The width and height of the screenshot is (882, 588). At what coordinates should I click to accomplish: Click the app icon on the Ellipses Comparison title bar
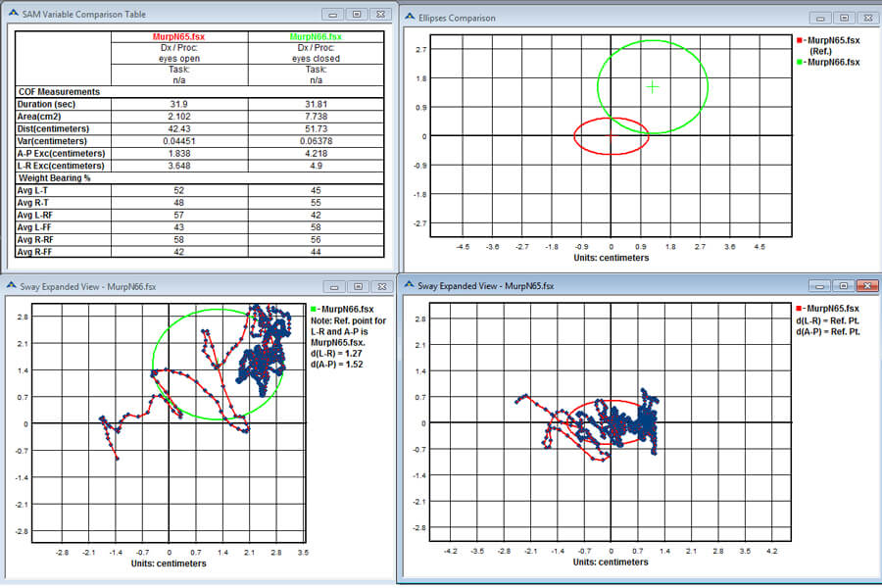(x=410, y=18)
